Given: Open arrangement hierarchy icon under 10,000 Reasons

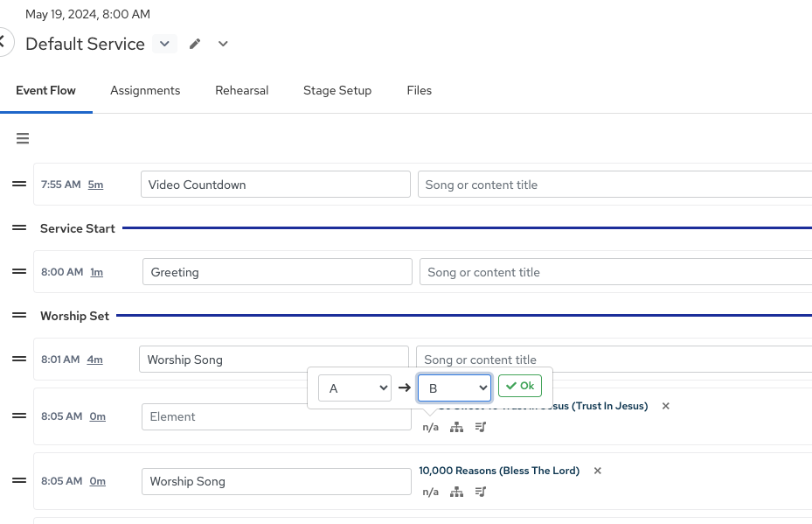Looking at the screenshot, I should pyautogui.click(x=456, y=492).
